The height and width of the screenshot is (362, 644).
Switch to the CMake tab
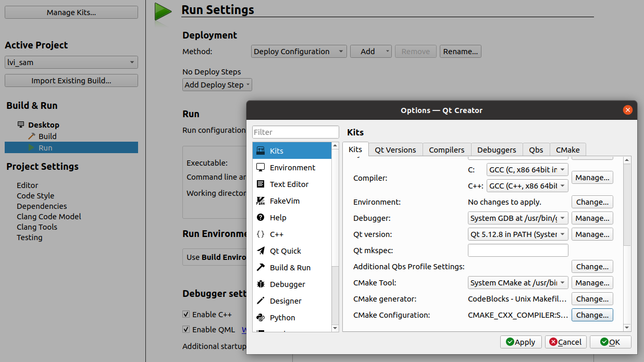click(x=568, y=150)
